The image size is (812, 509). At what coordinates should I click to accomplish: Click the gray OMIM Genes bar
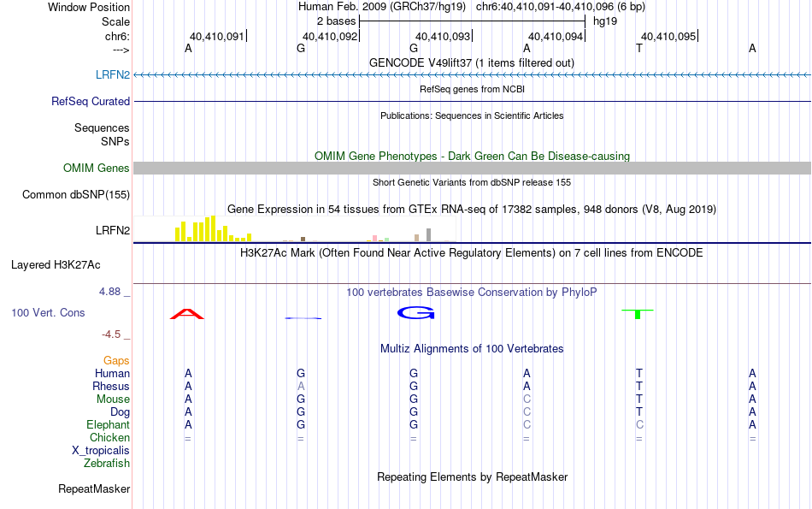click(x=472, y=168)
